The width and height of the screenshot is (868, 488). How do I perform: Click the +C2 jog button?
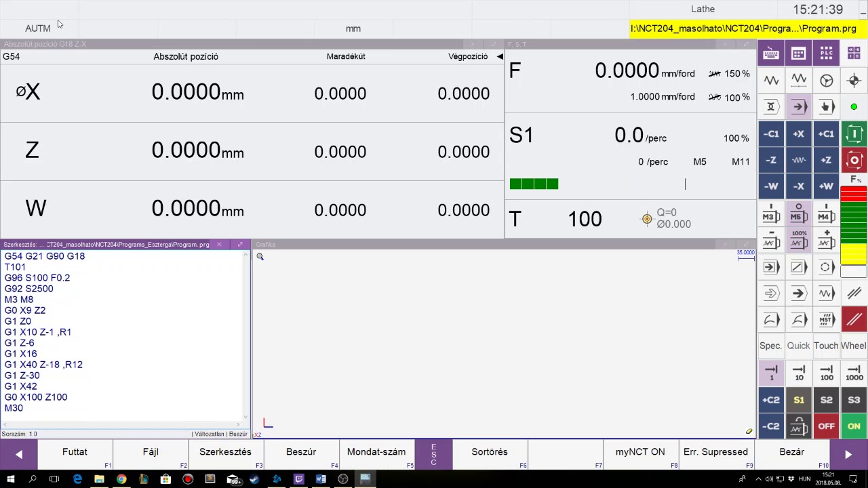(771, 400)
